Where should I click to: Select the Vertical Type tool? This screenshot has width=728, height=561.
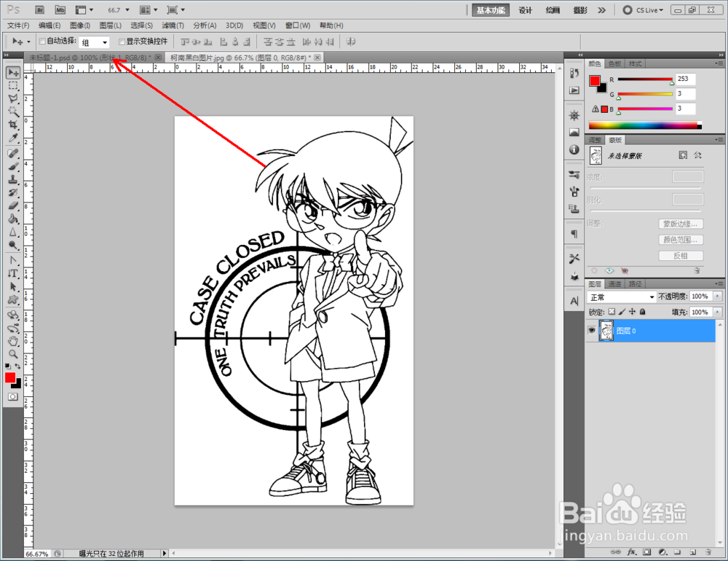[13, 273]
